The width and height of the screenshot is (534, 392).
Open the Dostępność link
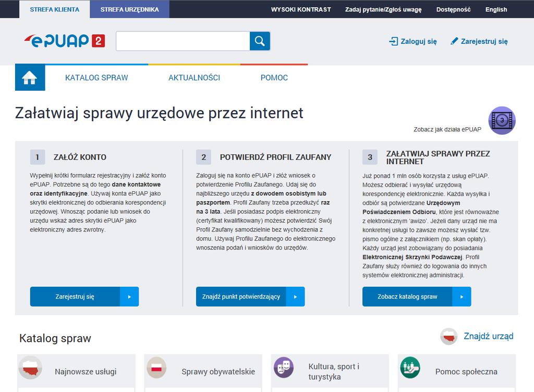pos(453,9)
